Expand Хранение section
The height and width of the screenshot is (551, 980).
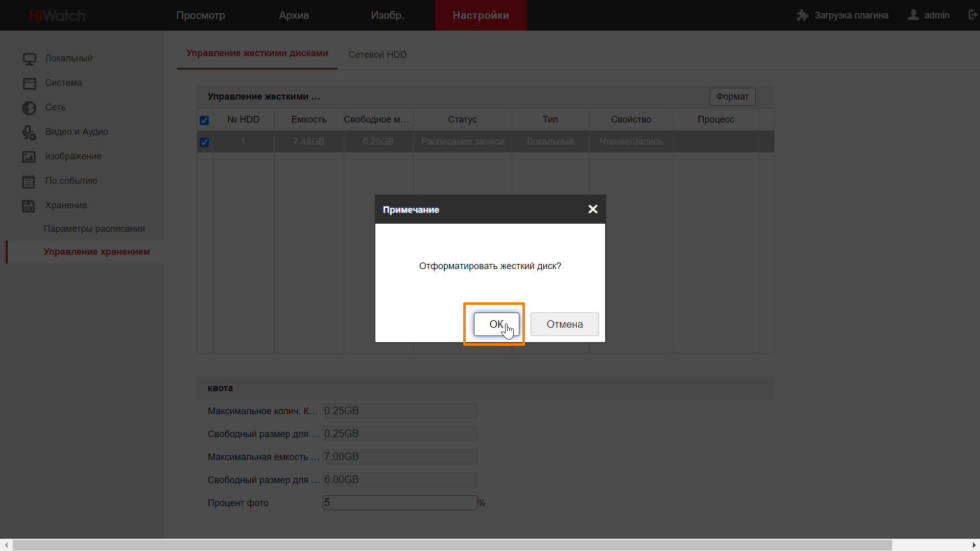66,205
